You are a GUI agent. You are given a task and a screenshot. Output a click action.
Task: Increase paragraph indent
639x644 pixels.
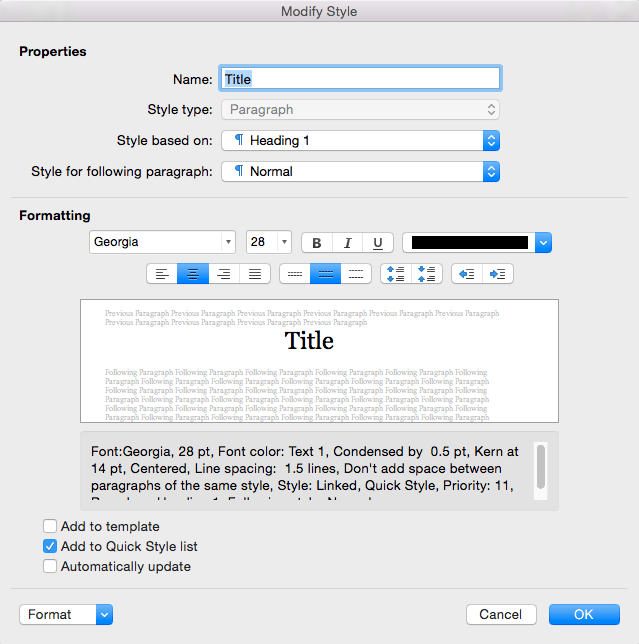(498, 274)
